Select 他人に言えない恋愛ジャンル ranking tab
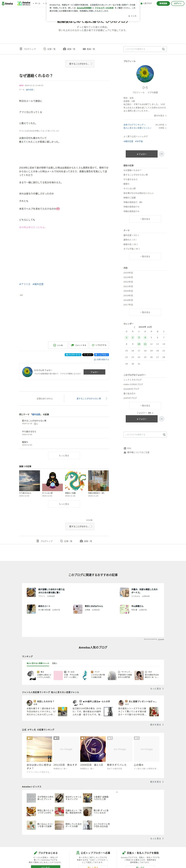Image resolution: width=186 pixels, height=868 pixels. click(x=38, y=663)
